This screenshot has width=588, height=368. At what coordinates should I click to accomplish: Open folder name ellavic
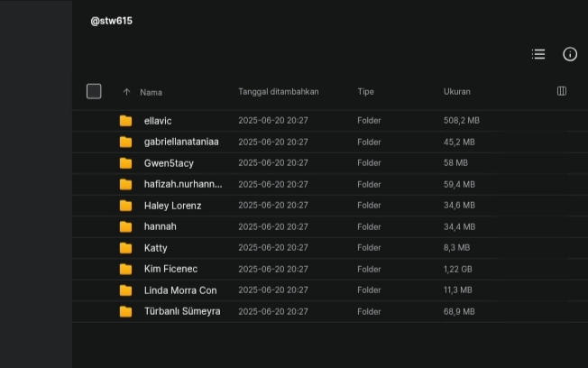click(x=158, y=121)
